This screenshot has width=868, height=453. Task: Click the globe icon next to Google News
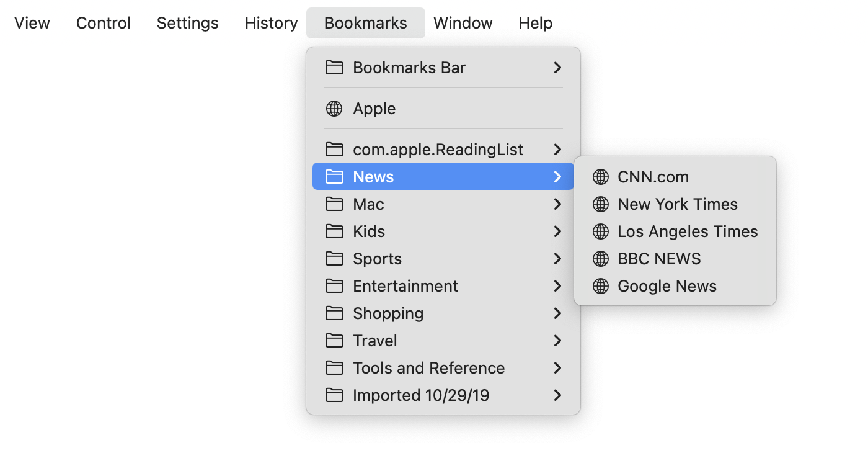600,286
